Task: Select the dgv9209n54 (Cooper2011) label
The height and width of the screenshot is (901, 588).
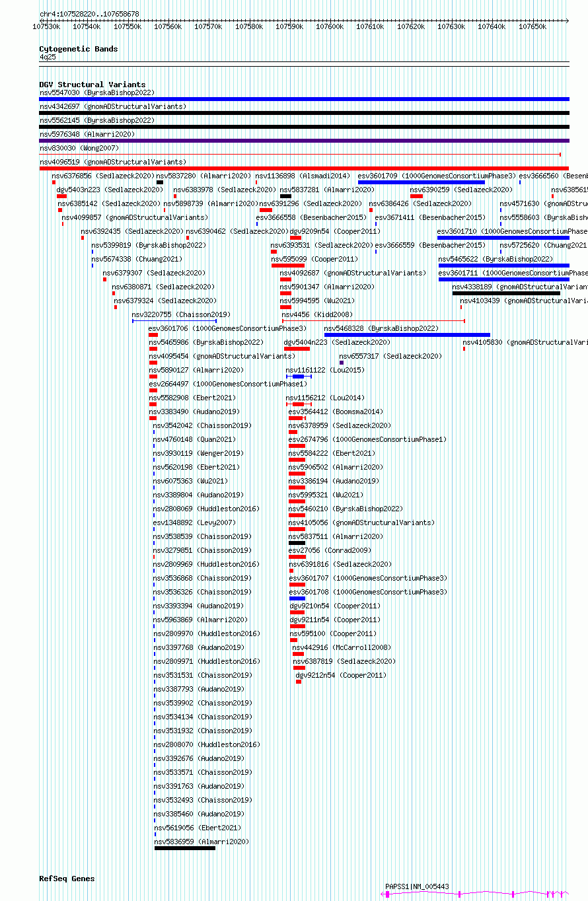Action: click(x=335, y=231)
